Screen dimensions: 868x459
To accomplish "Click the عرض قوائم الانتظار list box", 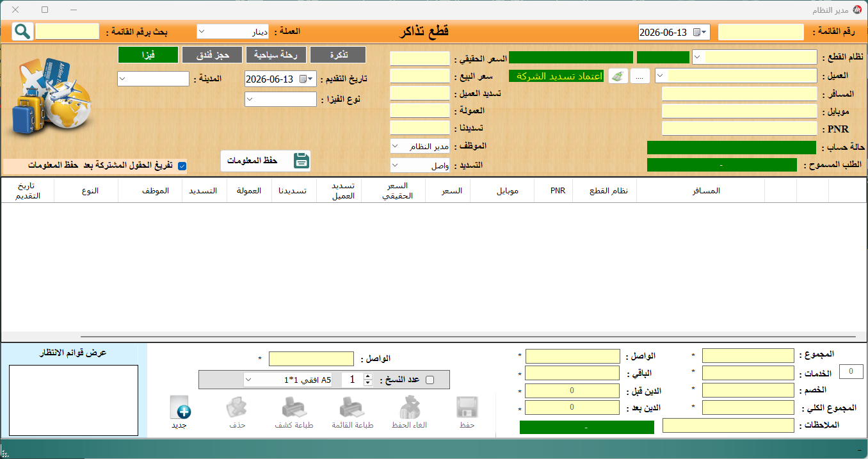I will pyautogui.click(x=74, y=400).
